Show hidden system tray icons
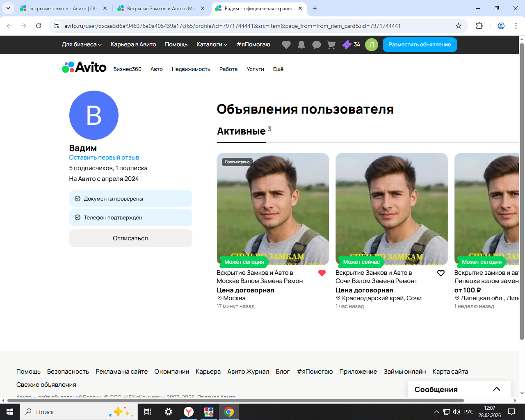 [436, 412]
